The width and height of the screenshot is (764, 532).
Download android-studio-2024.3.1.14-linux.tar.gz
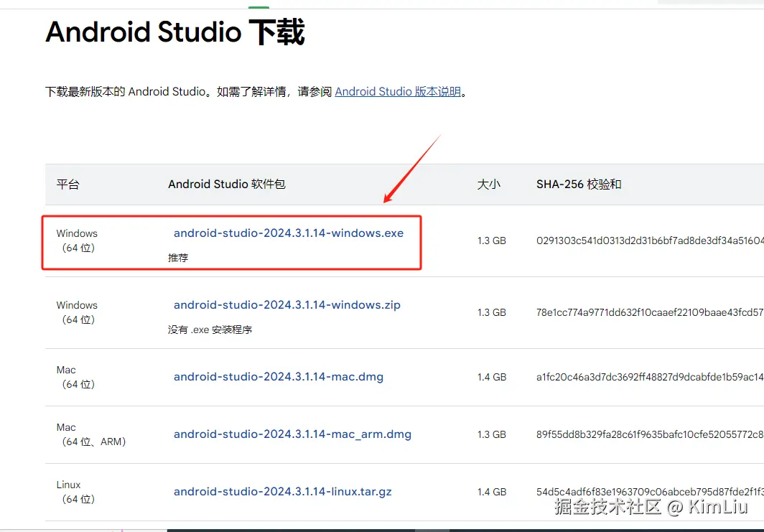coord(283,492)
